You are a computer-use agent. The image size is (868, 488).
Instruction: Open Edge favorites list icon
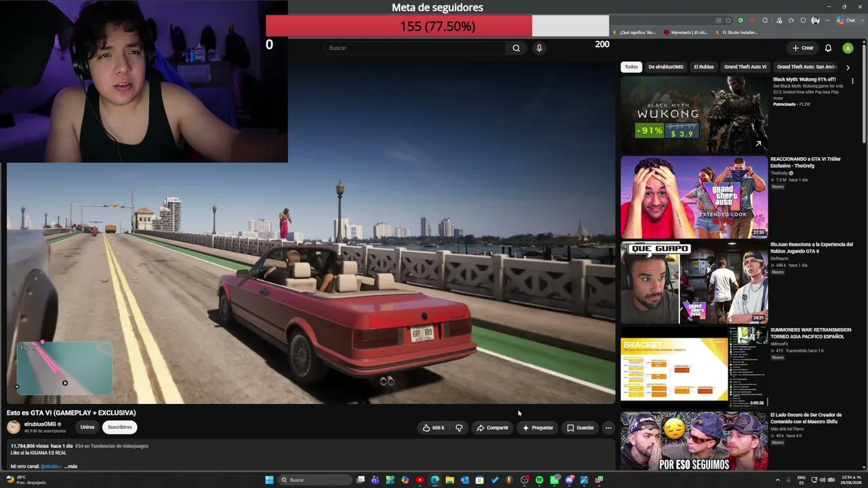[x=791, y=20]
